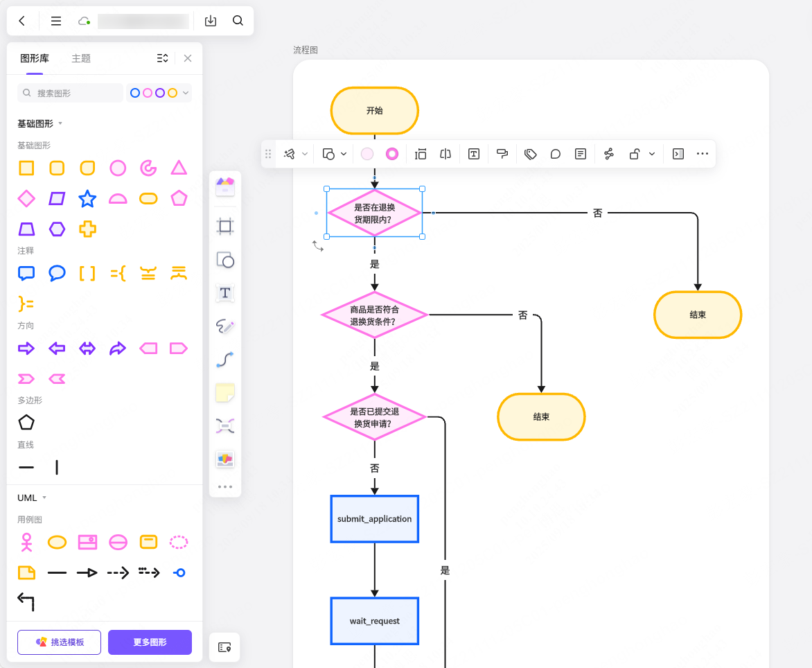Open search with the magnifier icon
Image resolution: width=812 pixels, height=668 pixels.
tap(238, 21)
